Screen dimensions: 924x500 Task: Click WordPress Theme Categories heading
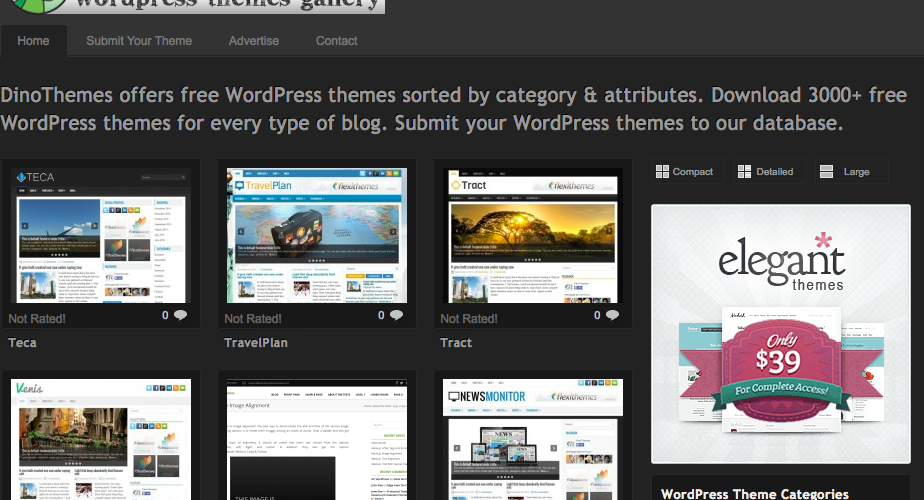755,494
